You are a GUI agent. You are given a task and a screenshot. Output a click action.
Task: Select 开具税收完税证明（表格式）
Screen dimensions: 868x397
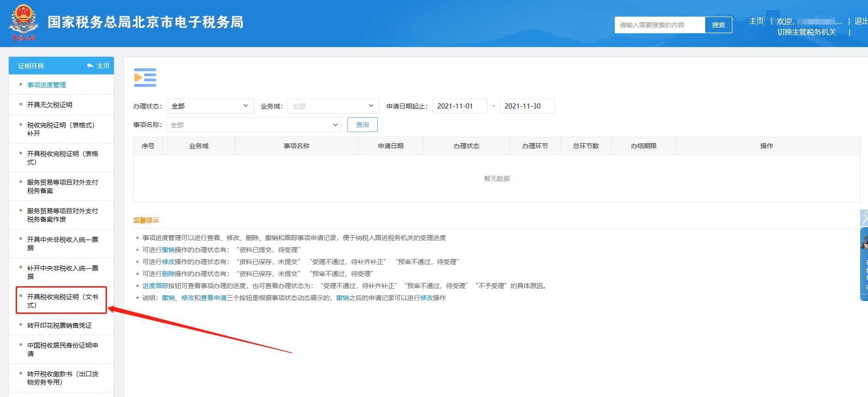[x=63, y=158]
